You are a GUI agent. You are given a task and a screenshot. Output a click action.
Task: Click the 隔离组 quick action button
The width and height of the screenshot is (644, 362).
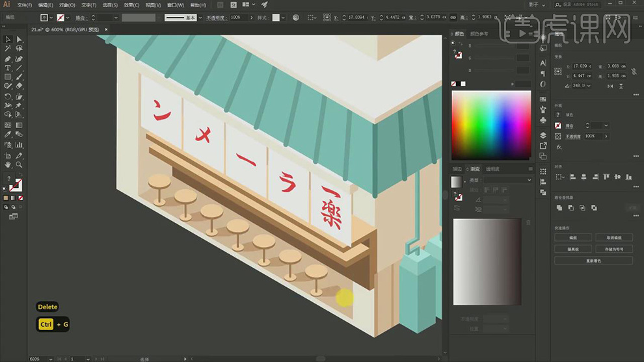[573, 249]
